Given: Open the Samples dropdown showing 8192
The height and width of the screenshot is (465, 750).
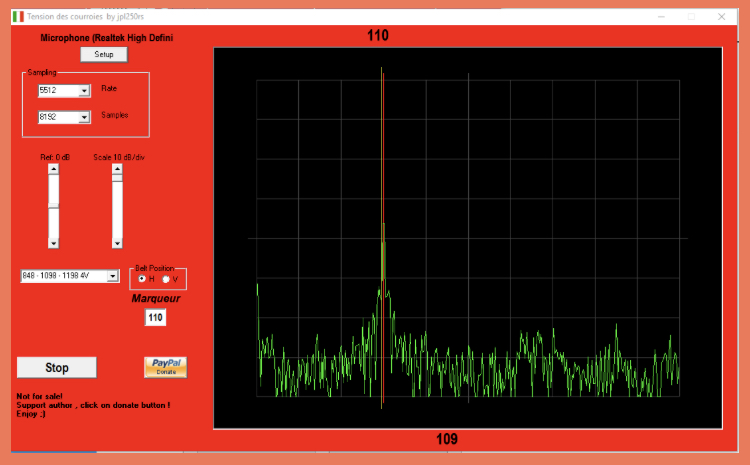Looking at the screenshot, I should pyautogui.click(x=84, y=117).
